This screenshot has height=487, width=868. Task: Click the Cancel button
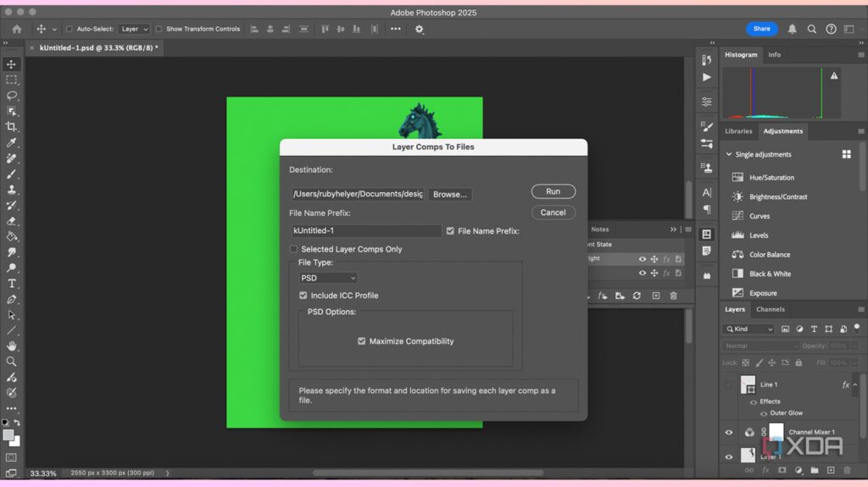553,213
